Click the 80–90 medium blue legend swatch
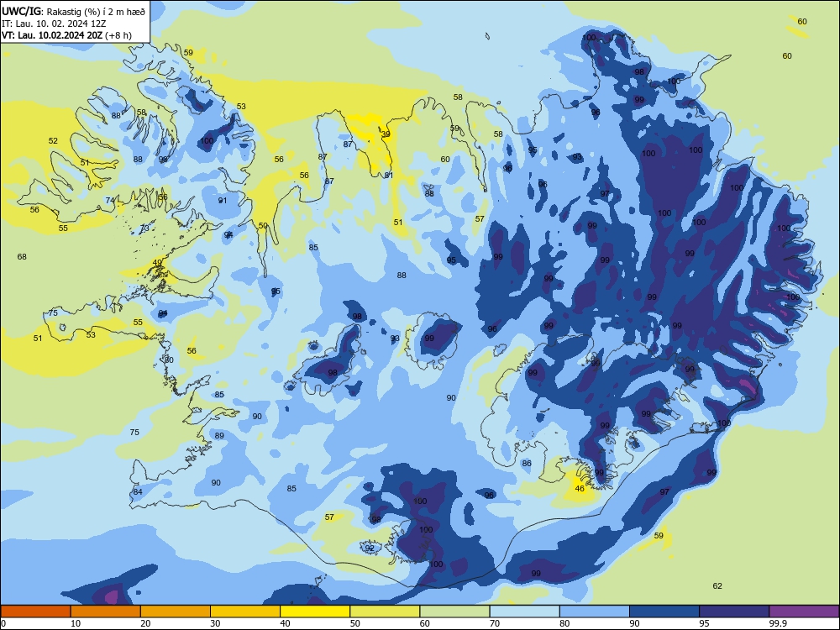 click(x=595, y=612)
